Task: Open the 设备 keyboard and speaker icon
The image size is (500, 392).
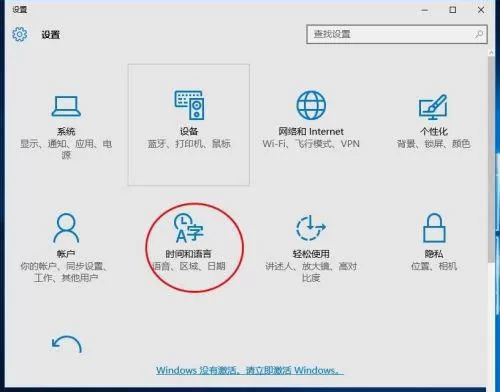Action: (x=189, y=105)
